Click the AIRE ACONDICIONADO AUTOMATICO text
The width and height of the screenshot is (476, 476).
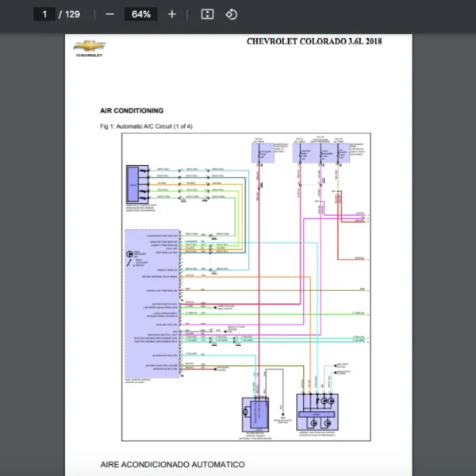coord(172,464)
